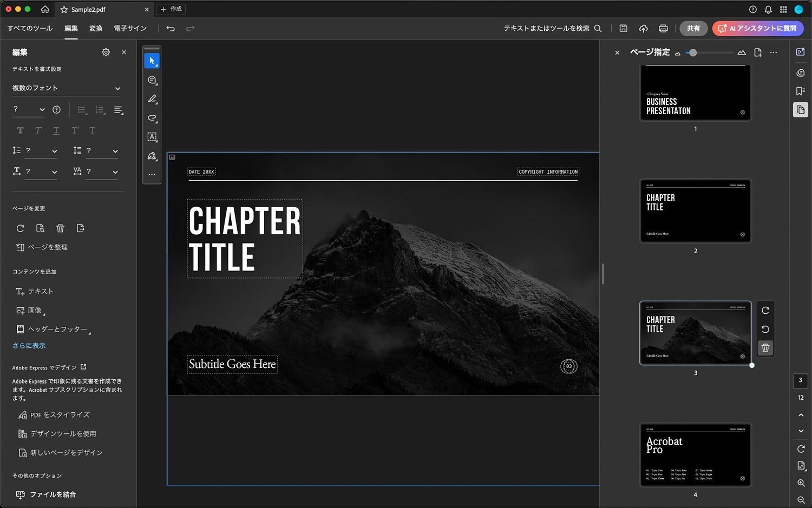Delete page 3 using thumbnail trash icon
The image size is (812, 508).
[x=765, y=348]
